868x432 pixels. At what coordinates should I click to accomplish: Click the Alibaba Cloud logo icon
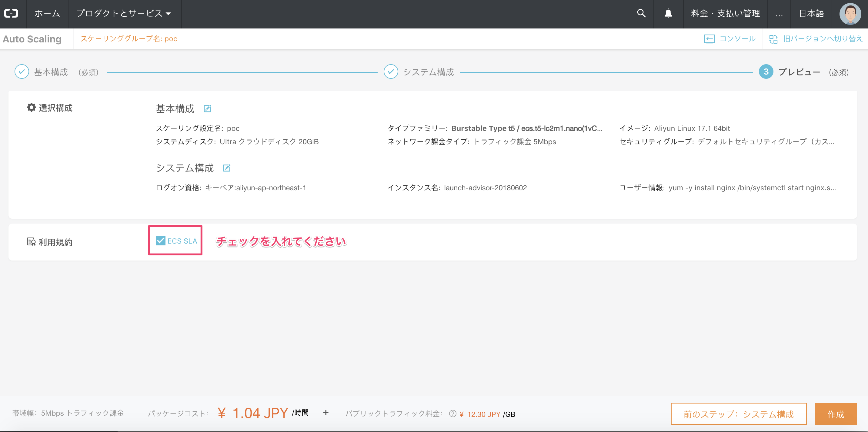(x=11, y=13)
